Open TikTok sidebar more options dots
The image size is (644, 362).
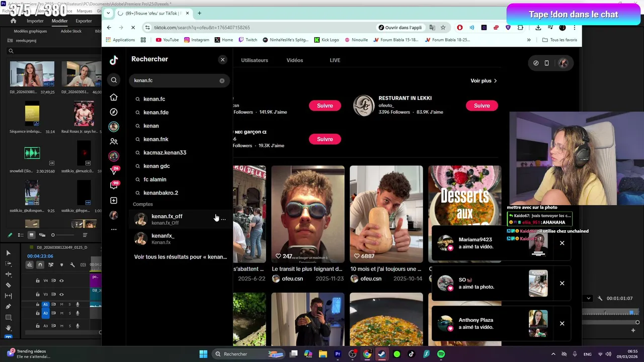114,229
